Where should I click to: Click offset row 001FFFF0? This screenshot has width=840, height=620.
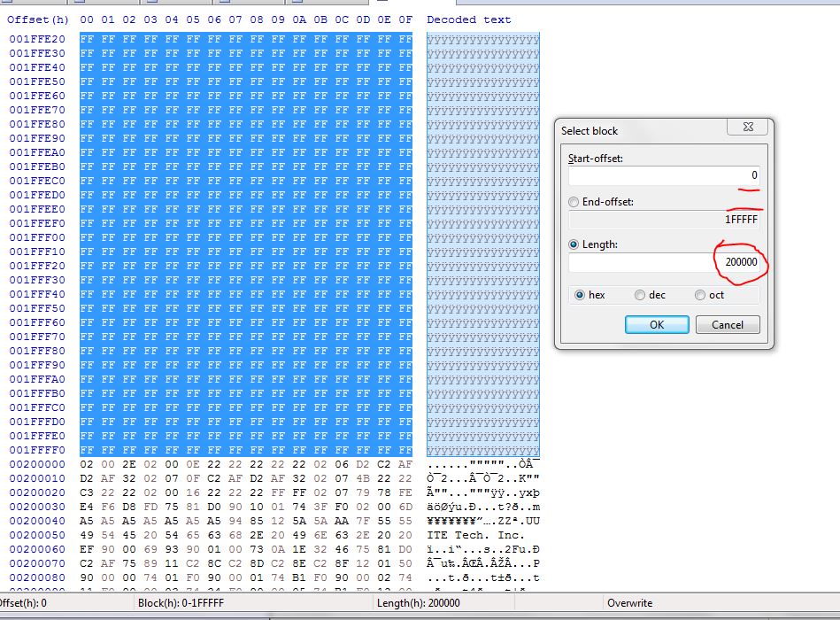tap(37, 450)
